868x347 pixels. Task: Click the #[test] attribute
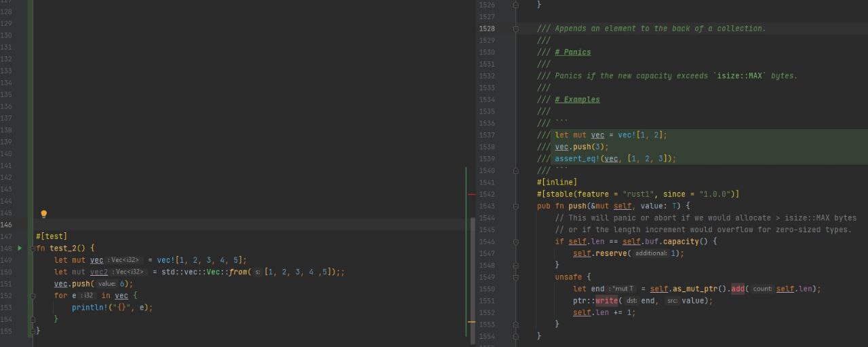click(52, 236)
